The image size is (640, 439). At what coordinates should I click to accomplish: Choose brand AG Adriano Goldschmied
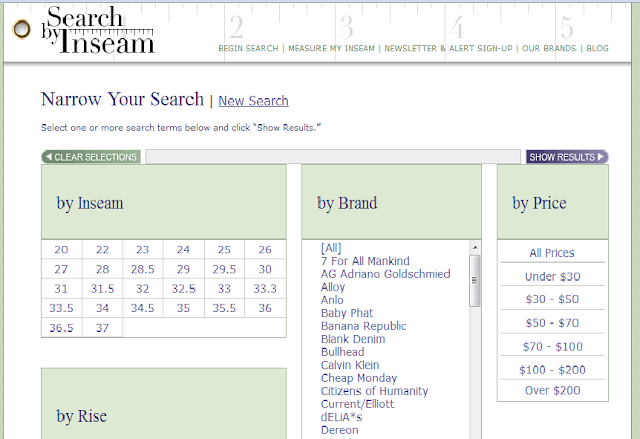pos(385,274)
